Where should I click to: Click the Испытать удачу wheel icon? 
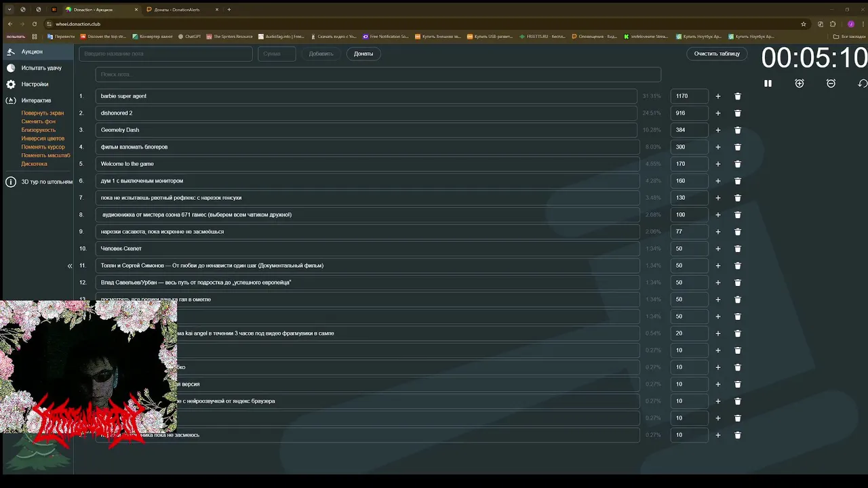(x=11, y=68)
